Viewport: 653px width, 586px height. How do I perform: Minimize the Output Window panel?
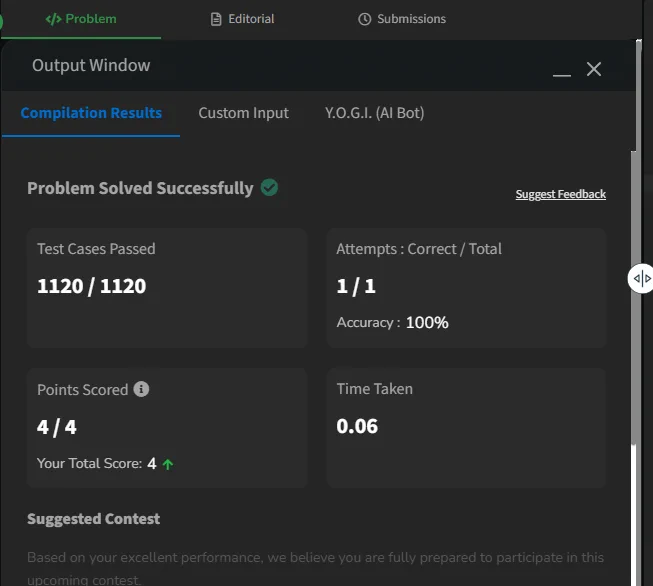click(562, 75)
